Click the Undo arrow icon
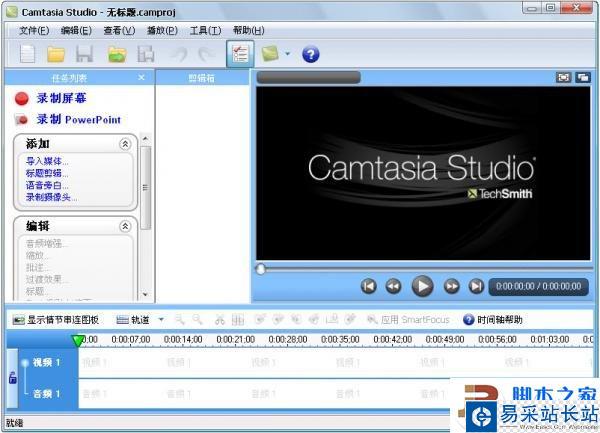The width and height of the screenshot is (600, 433). pos(179,54)
